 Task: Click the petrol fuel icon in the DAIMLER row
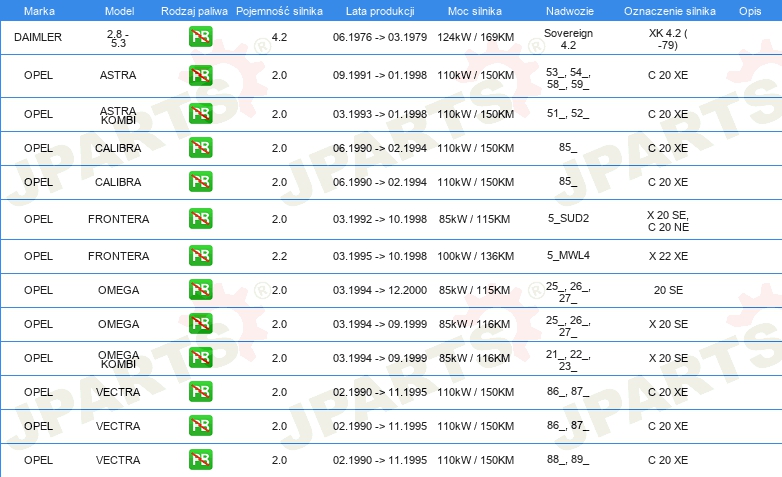[200, 37]
